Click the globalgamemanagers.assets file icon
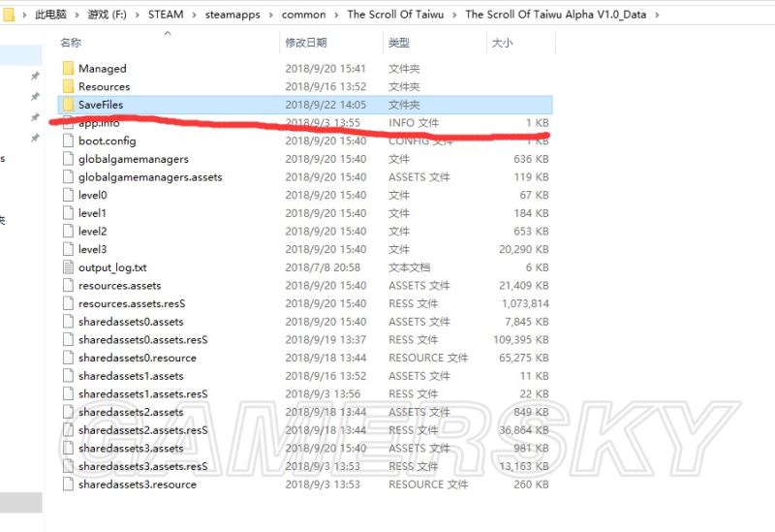Image resolution: width=775 pixels, height=532 pixels. (x=68, y=177)
